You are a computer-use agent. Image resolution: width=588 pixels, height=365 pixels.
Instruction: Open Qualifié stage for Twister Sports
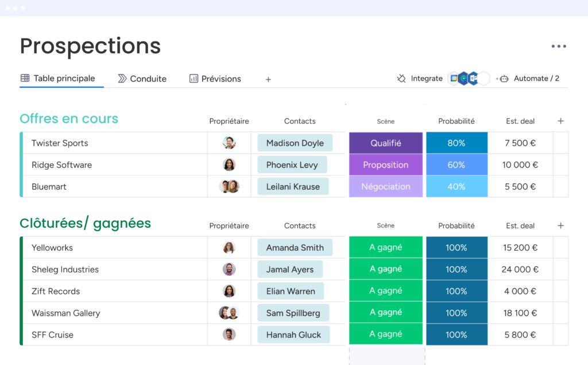[385, 143]
